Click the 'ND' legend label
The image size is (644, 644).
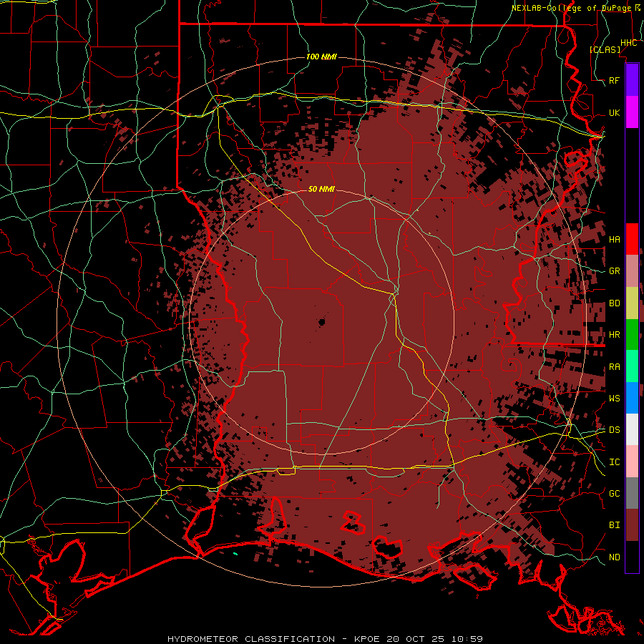pos(615,557)
